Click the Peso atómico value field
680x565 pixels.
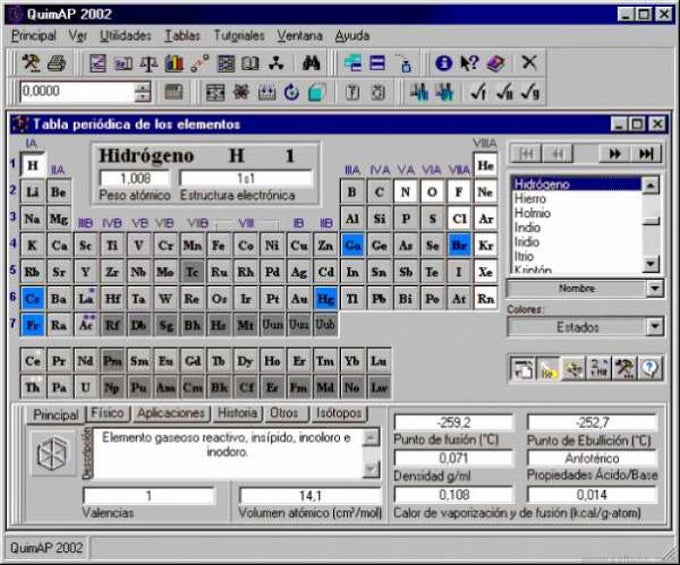(x=134, y=178)
